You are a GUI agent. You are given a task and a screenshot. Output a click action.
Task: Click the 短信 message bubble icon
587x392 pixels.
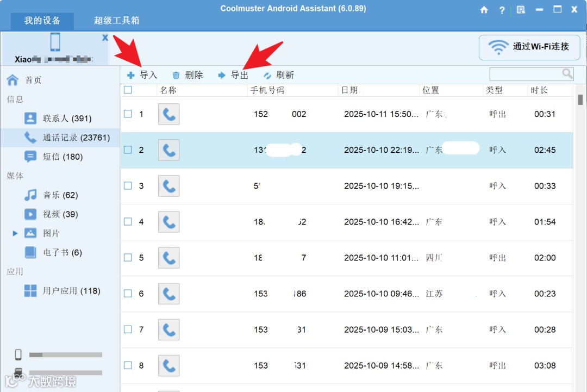[x=30, y=157]
